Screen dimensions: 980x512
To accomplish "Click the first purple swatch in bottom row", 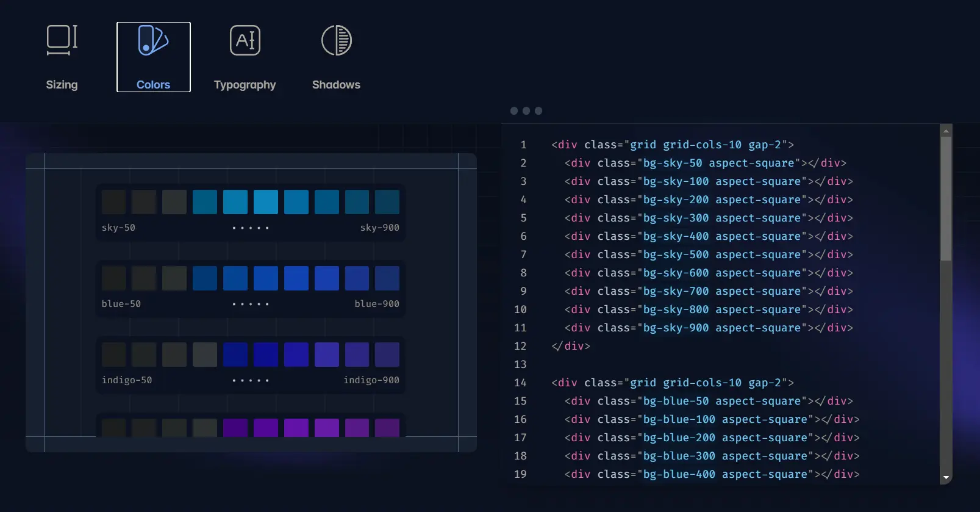I will coord(235,427).
